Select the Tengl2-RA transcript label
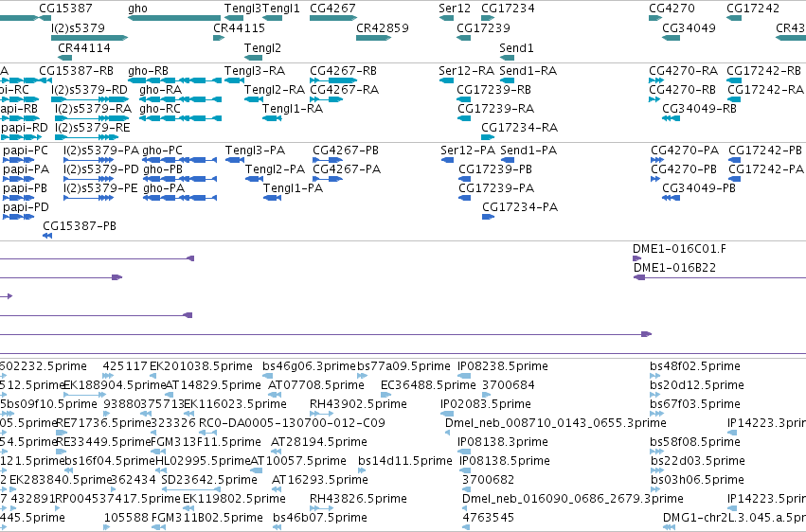The width and height of the screenshot is (806, 532). coord(275,89)
